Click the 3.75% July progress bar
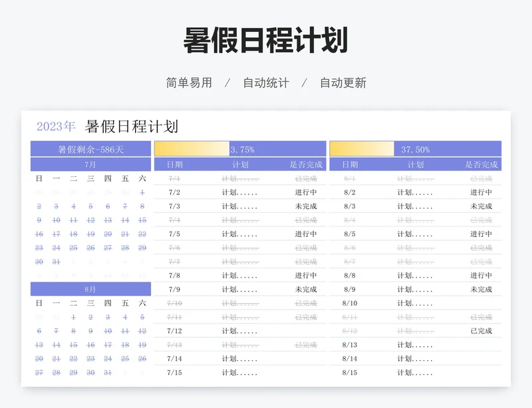 pos(240,149)
